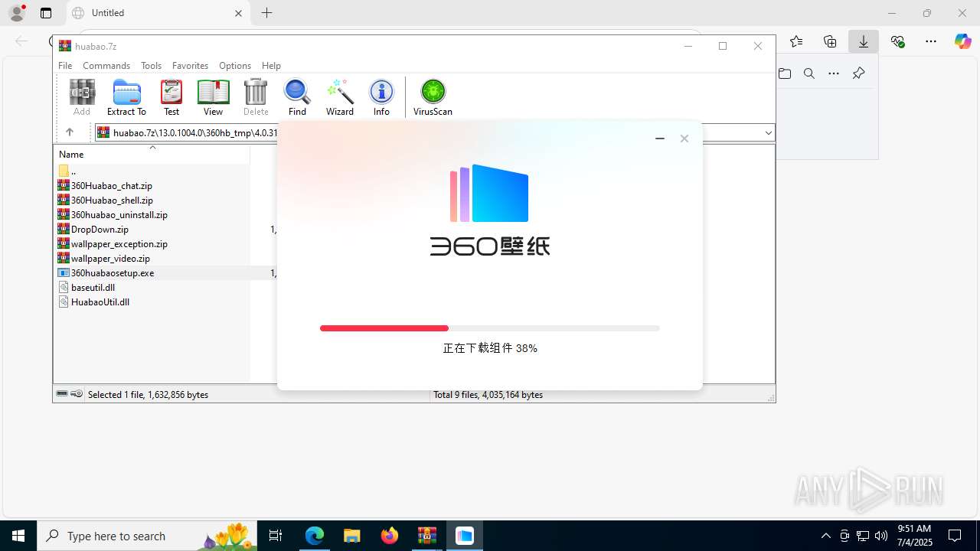Open the File menu
Screen dimensions: 980x551
point(65,66)
